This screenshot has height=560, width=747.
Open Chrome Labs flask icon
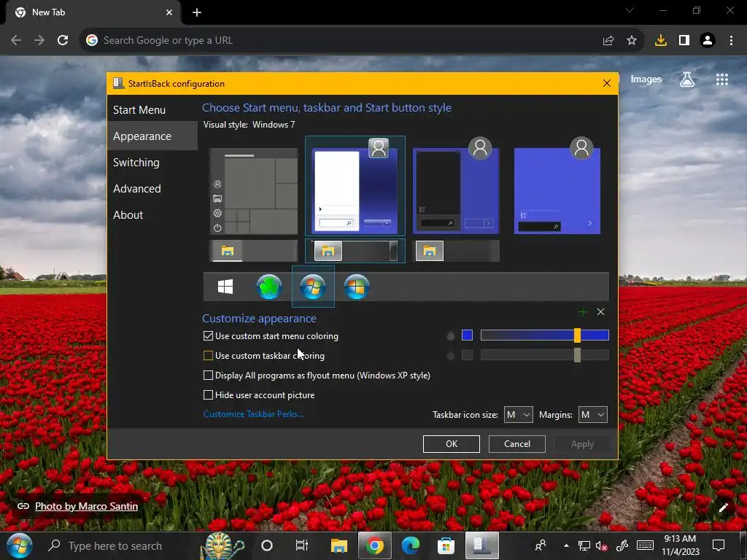686,79
